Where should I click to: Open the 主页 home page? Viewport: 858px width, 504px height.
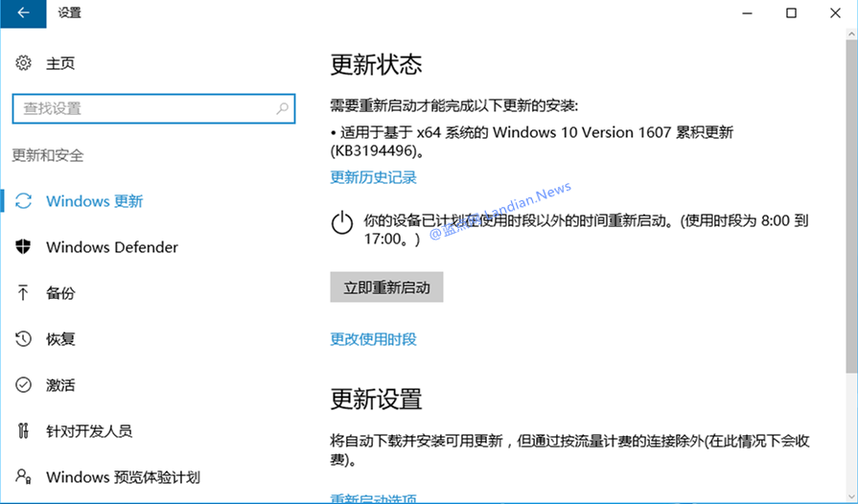60,63
